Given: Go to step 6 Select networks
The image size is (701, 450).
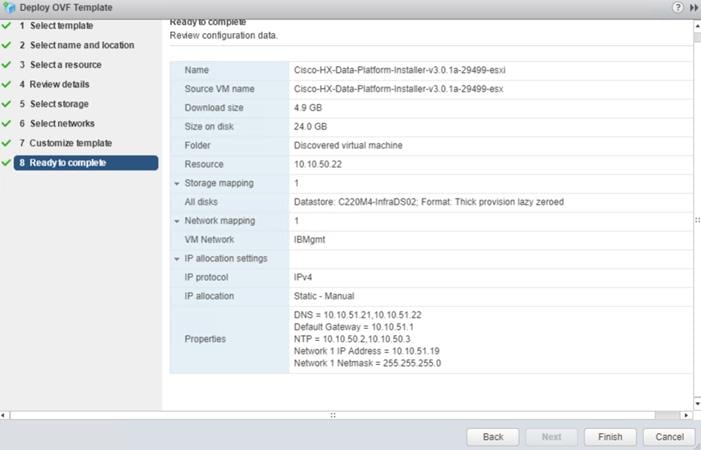Looking at the screenshot, I should click(57, 123).
